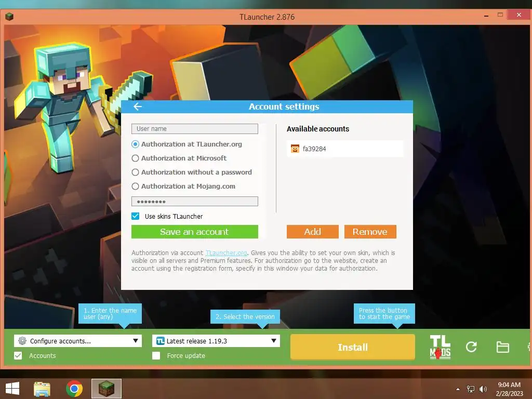Toggle Use skins TLauncher checkbox
The height and width of the screenshot is (399, 532).
(136, 216)
